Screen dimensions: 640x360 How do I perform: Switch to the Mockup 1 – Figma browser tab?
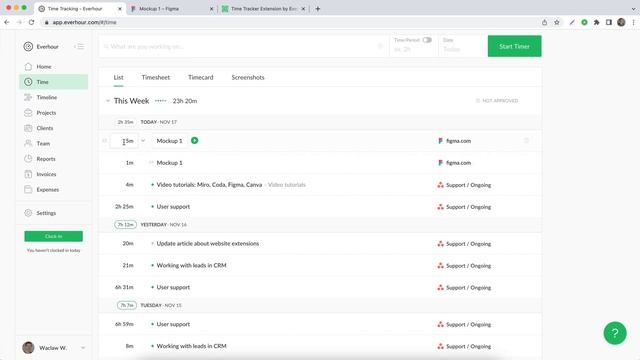click(172, 9)
